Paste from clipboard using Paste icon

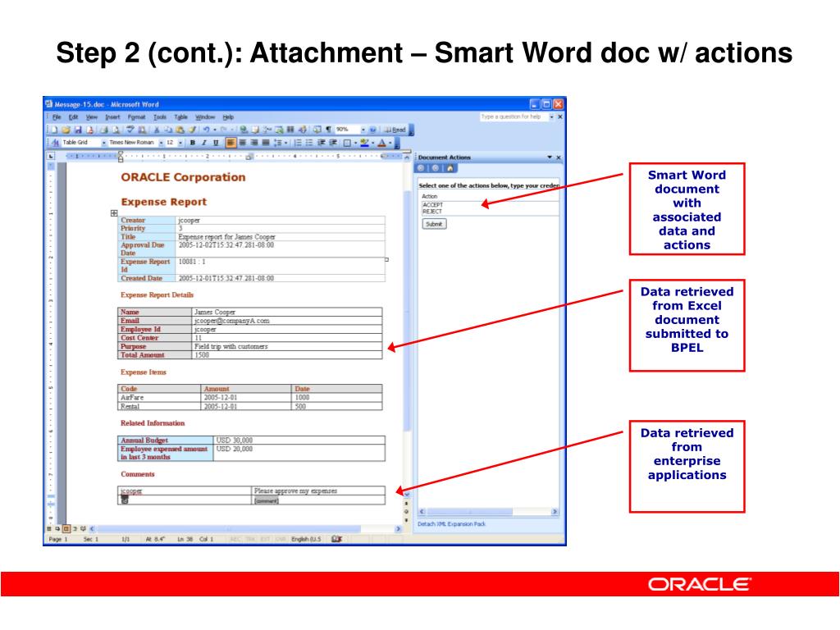[180, 130]
